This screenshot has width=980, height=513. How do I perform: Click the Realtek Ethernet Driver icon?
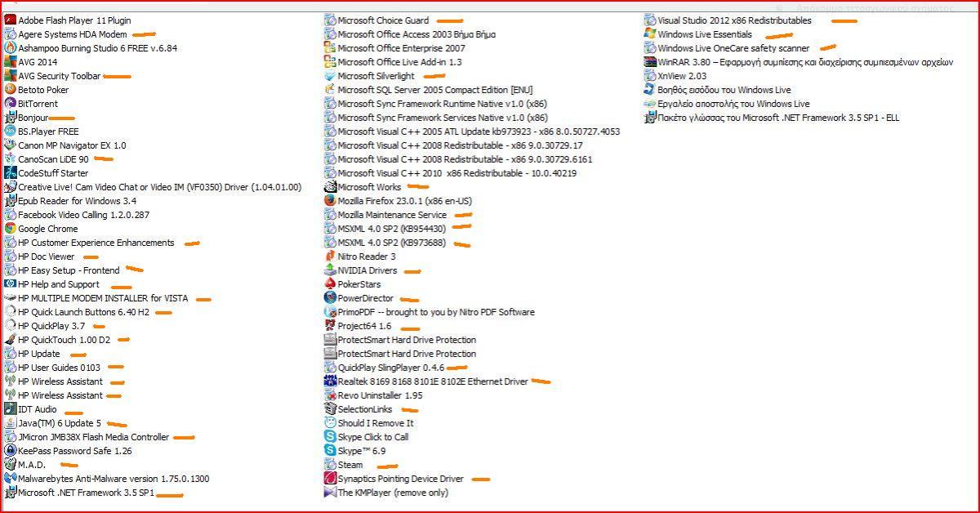click(x=330, y=381)
